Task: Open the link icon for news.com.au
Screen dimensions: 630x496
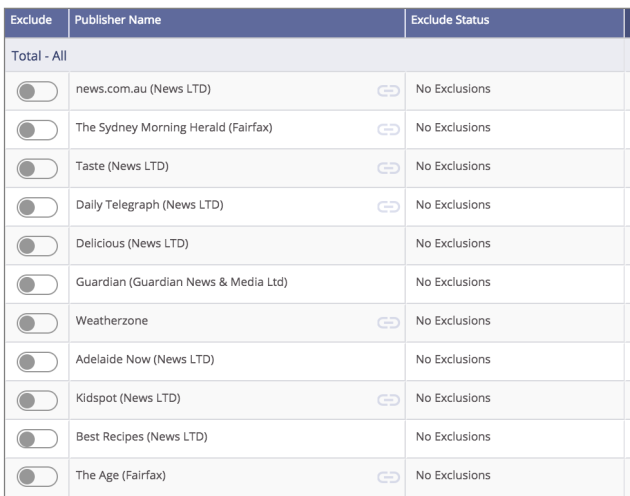Action: click(x=388, y=91)
